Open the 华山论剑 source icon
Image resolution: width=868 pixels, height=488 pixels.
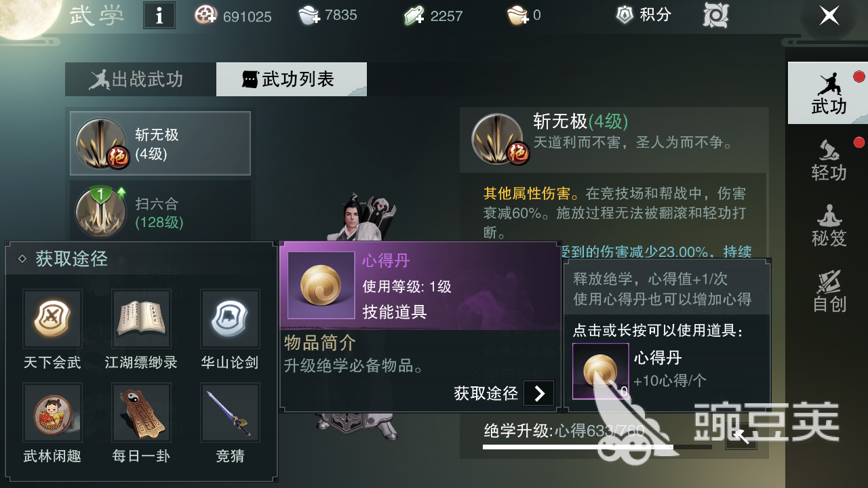(230, 319)
